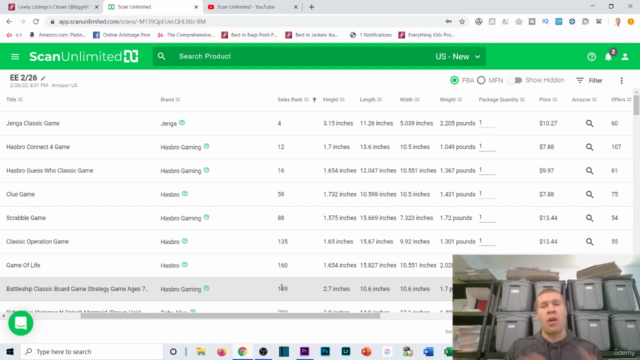The width and height of the screenshot is (640, 360).
Task: Open Windows Start menu
Action: [10, 351]
